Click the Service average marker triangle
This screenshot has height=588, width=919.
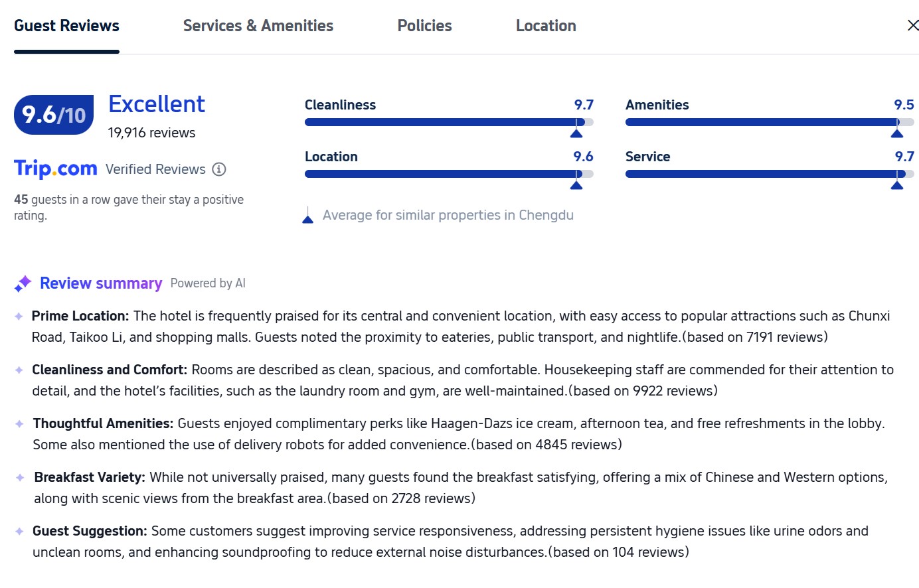897,185
